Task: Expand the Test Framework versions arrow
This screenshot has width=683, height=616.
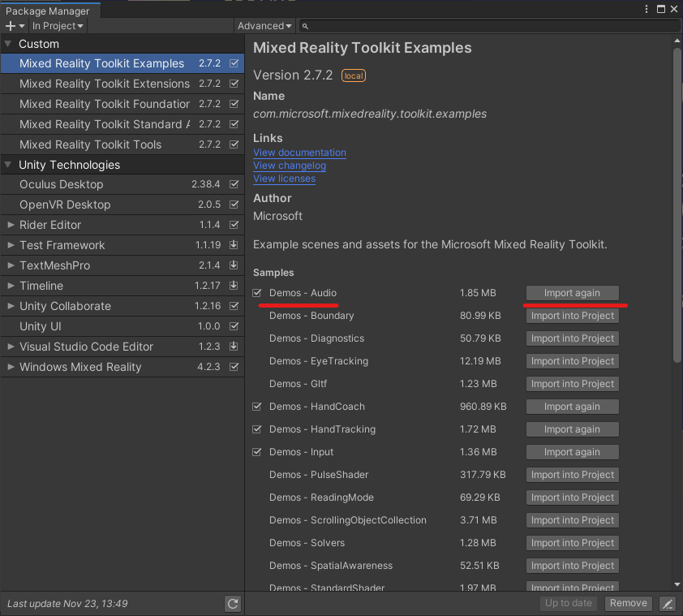Action: point(11,245)
